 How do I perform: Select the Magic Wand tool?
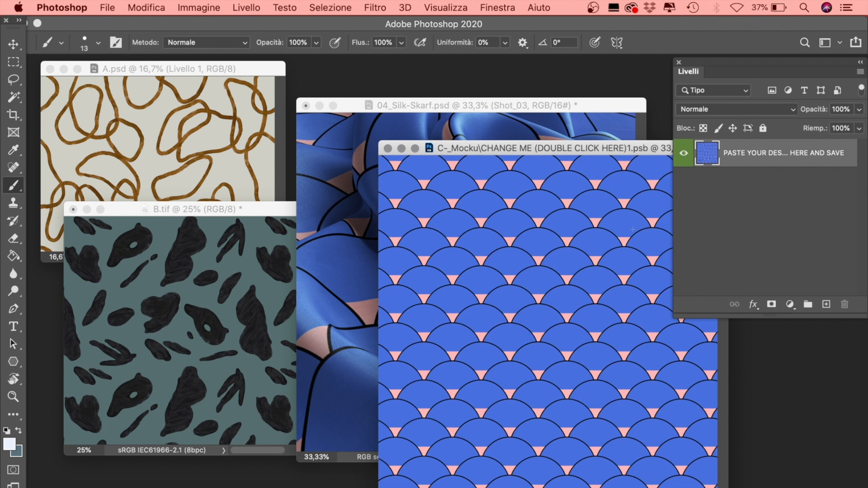coord(13,97)
